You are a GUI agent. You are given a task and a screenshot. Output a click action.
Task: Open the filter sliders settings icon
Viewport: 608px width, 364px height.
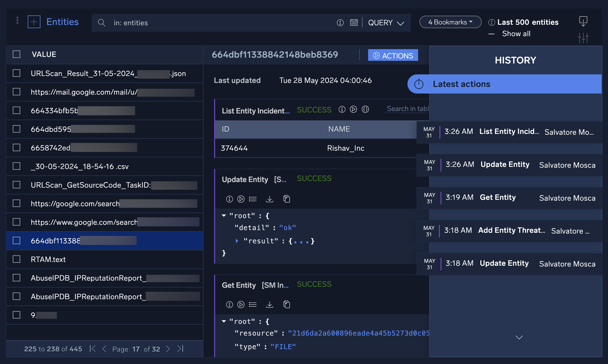point(583,38)
